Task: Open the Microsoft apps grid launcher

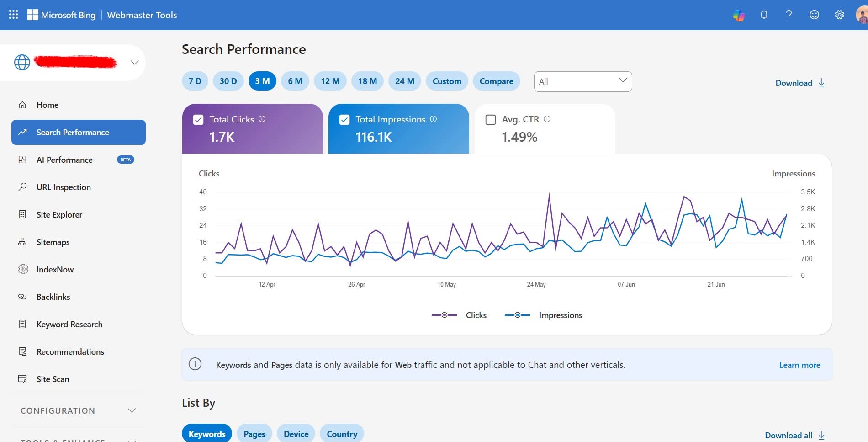Action: pyautogui.click(x=14, y=15)
